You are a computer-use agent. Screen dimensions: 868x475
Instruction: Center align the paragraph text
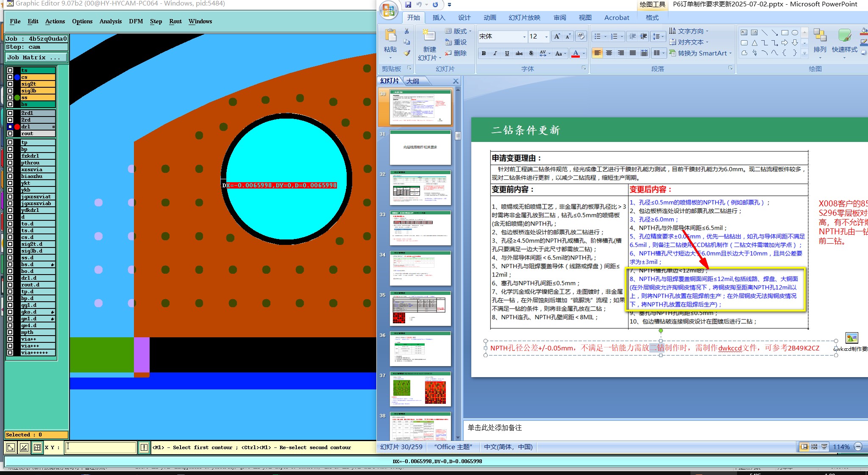point(609,53)
